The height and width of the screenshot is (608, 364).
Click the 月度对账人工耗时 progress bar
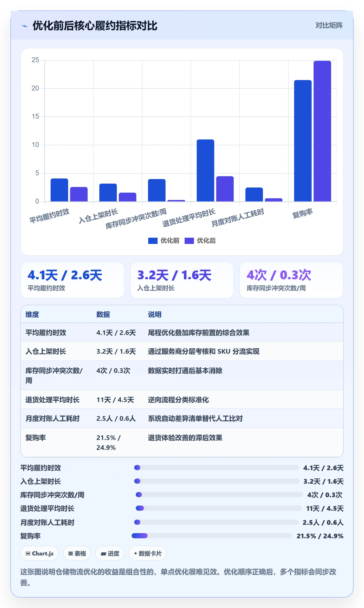click(216, 522)
